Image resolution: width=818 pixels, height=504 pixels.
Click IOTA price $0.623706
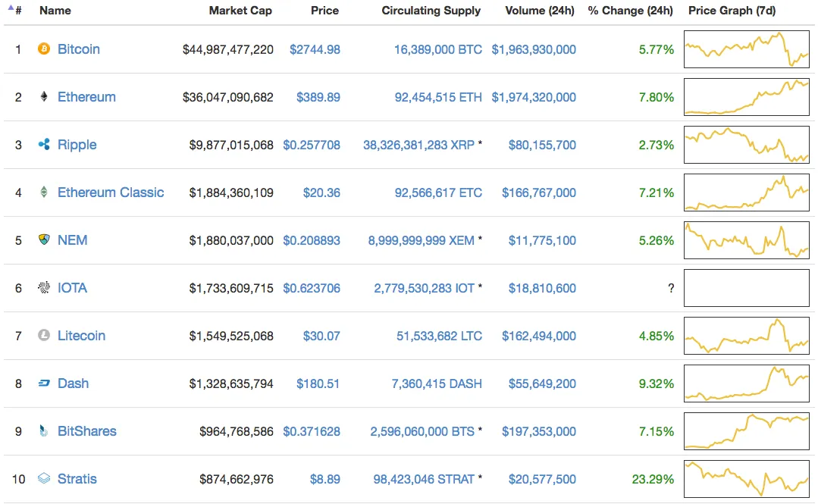[x=312, y=288]
